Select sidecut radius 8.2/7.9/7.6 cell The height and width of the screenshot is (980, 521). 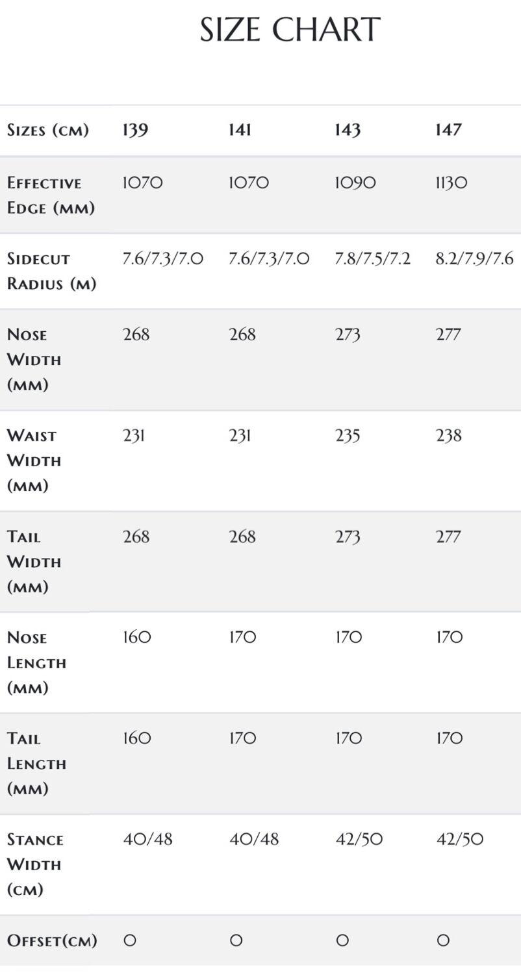click(x=474, y=259)
